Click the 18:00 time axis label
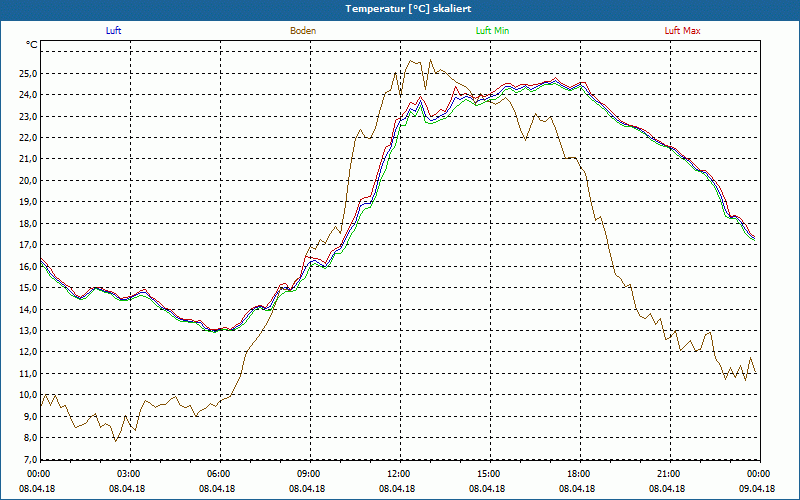Screen dimensions: 800x500 click(x=578, y=474)
